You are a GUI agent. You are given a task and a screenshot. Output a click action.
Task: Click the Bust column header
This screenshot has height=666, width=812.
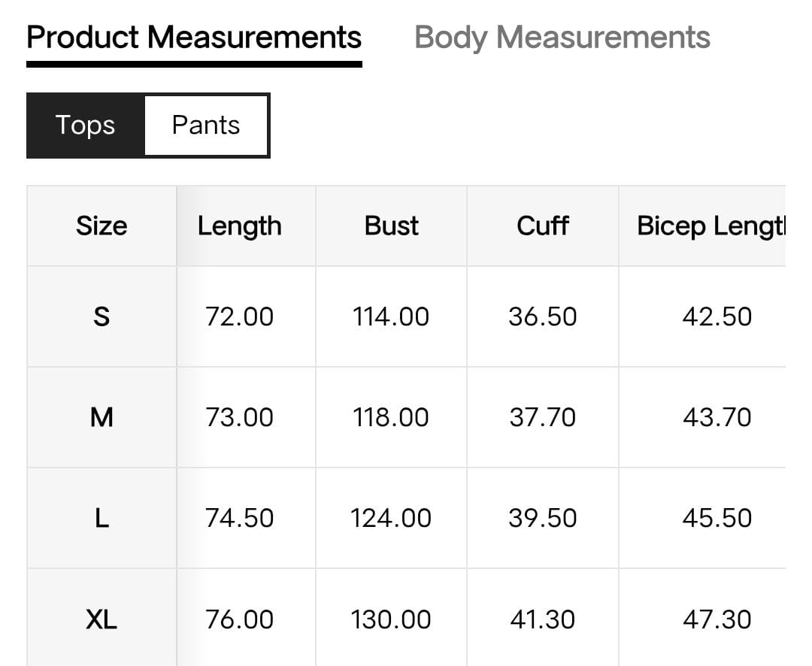point(391,226)
